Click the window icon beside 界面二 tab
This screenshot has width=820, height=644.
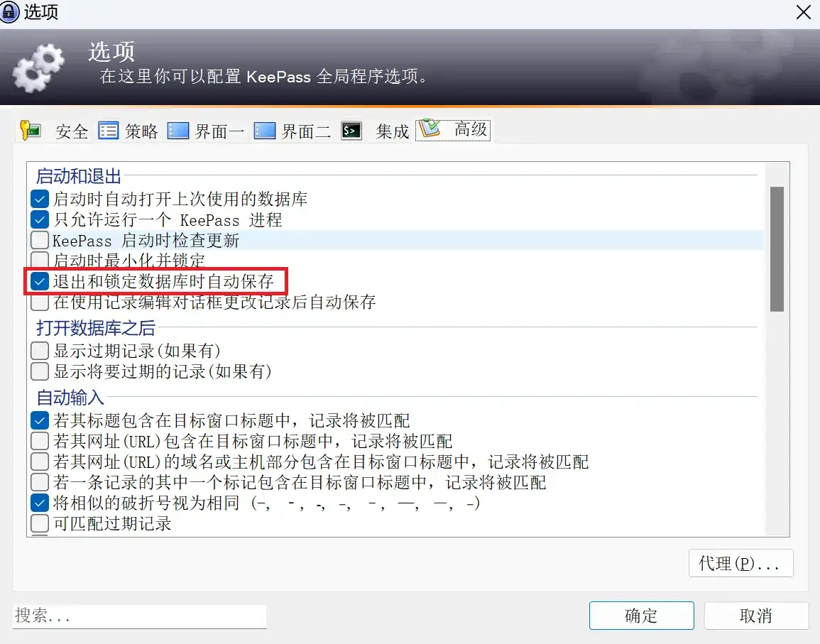265,130
